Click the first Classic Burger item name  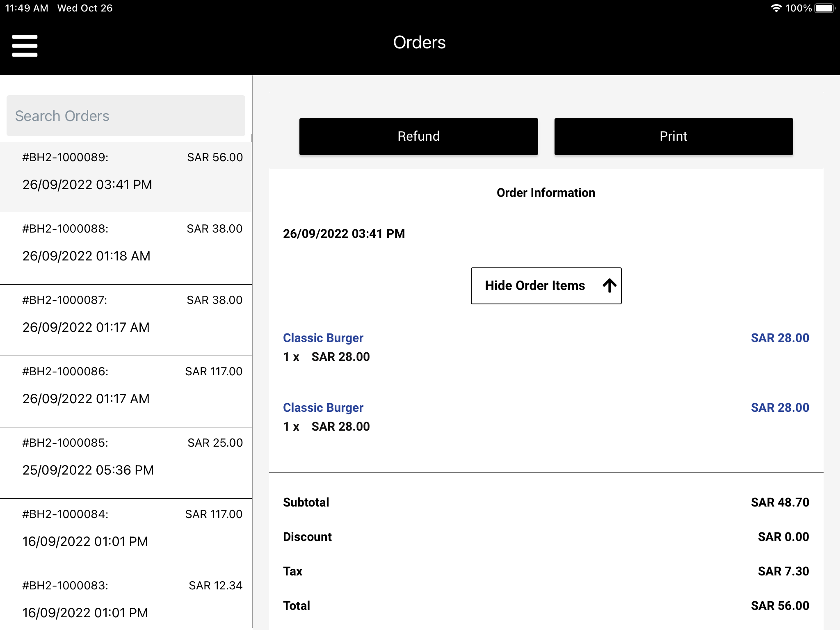(323, 338)
